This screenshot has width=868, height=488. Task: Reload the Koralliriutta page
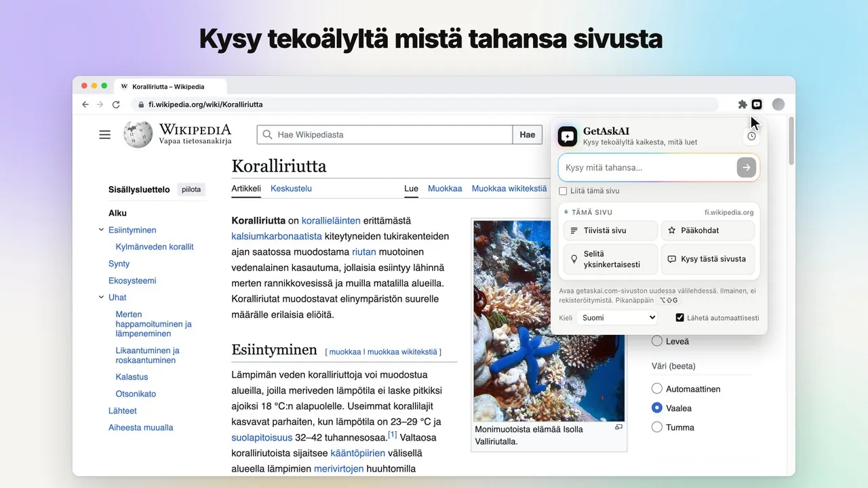[116, 104]
